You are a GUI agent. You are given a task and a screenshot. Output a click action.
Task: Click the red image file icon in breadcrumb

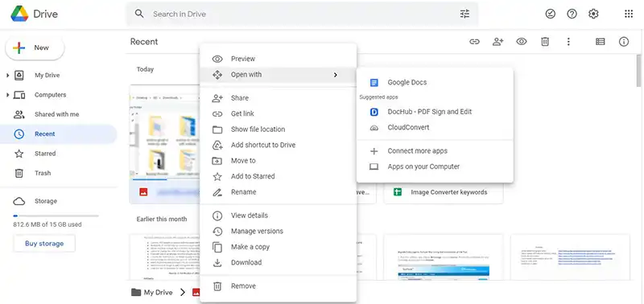pyautogui.click(x=196, y=292)
